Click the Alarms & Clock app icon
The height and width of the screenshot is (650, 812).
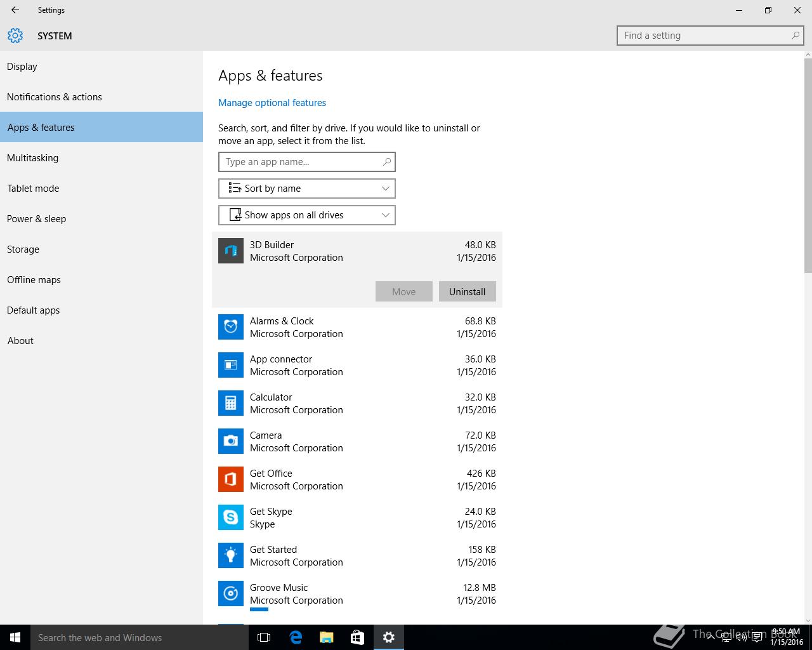click(x=231, y=327)
